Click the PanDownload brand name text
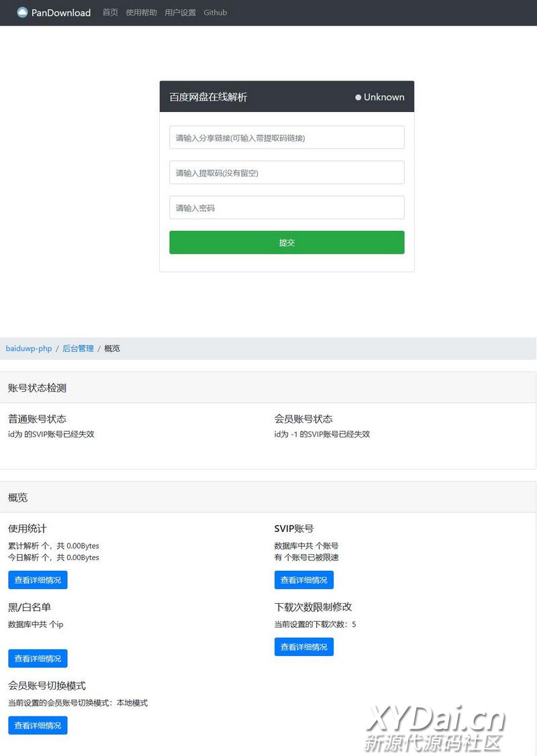537x756 pixels. click(61, 13)
